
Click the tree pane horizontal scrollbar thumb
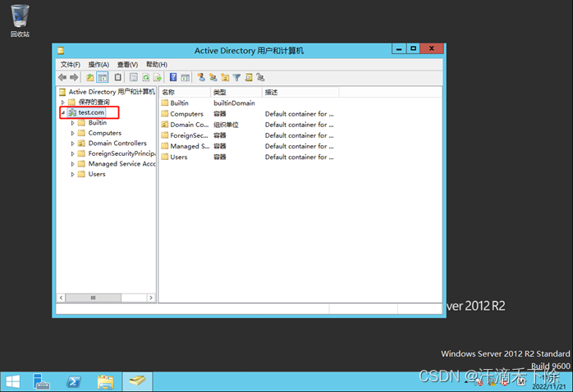(x=94, y=298)
